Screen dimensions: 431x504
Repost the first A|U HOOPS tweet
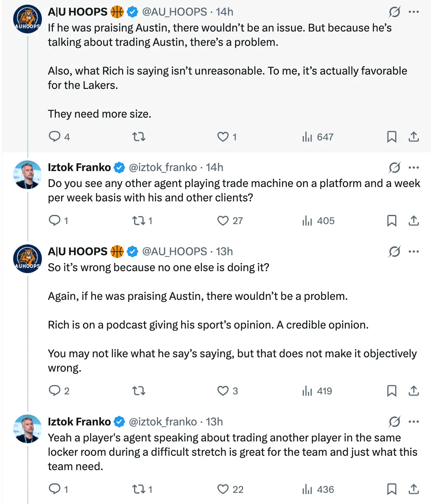pos(138,137)
